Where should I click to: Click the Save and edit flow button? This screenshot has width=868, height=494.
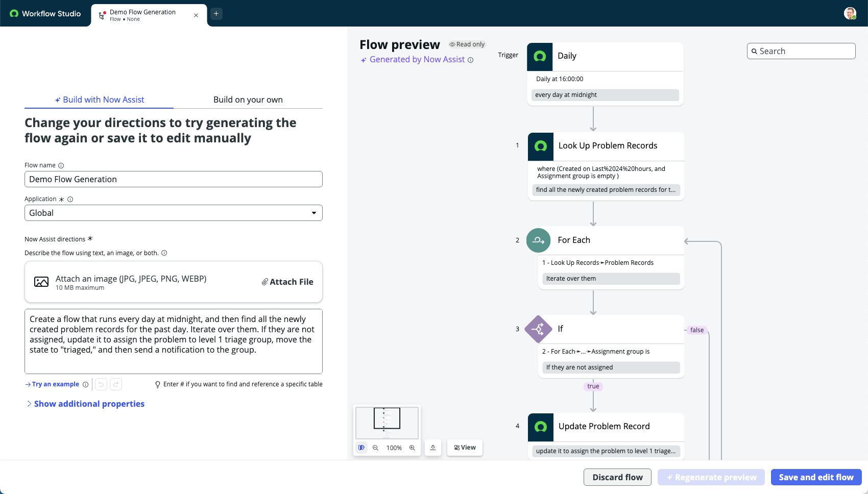coord(816,477)
